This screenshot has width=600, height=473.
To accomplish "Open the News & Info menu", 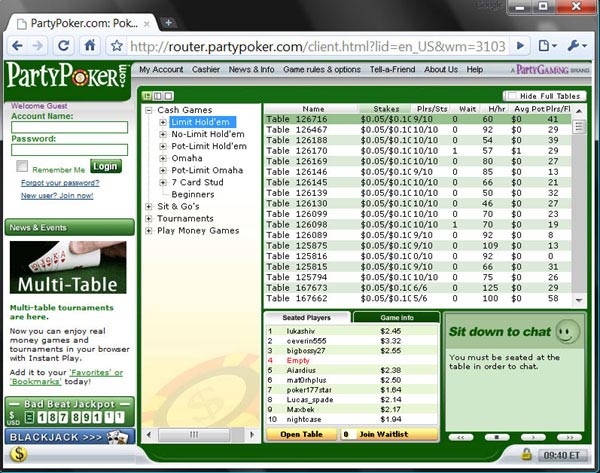I will [251, 70].
